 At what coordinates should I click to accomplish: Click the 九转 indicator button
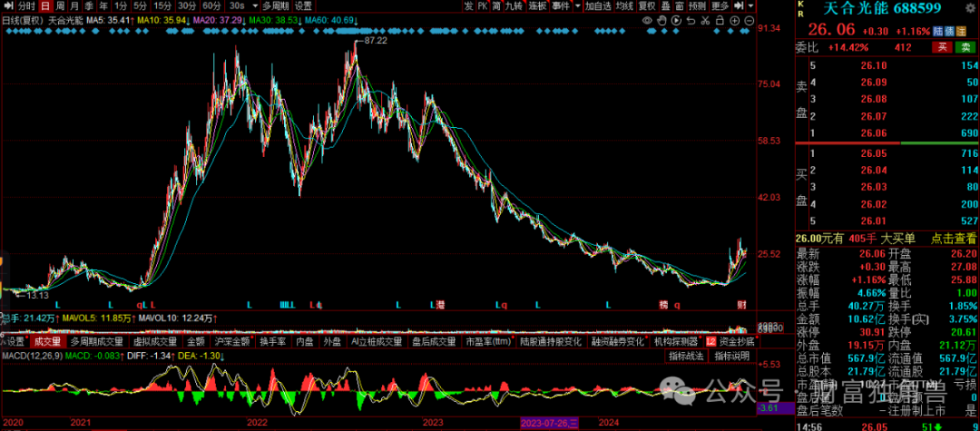(514, 5)
